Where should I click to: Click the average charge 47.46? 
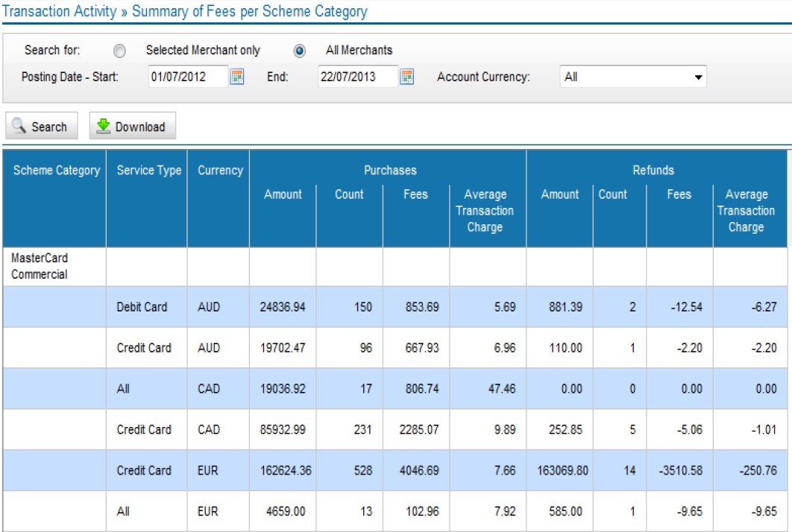tap(502, 389)
